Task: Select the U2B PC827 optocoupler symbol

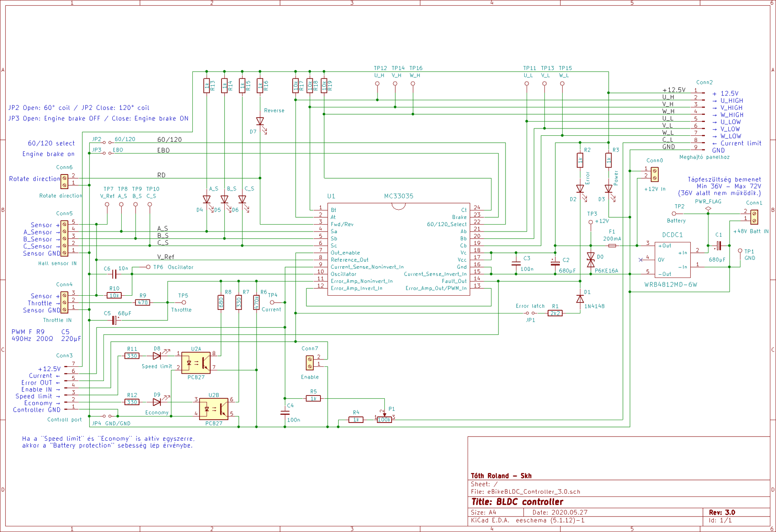Action: click(x=213, y=409)
